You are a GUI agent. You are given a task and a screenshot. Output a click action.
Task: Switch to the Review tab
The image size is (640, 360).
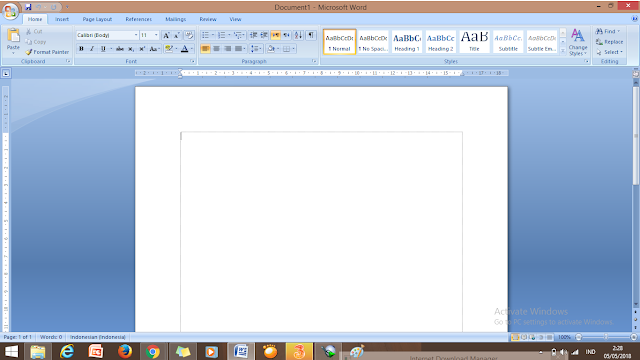208,19
